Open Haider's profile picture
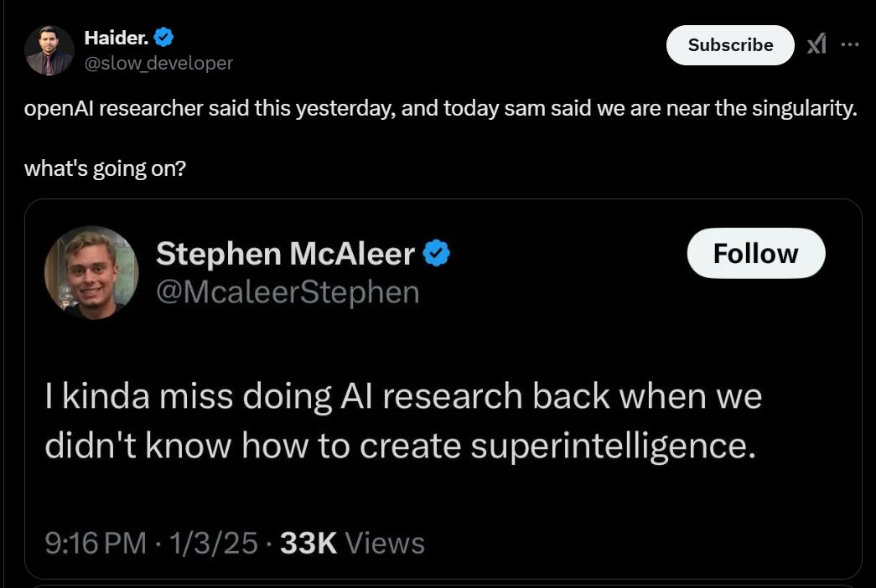Screen dimensions: 876x588 pyautogui.click(x=49, y=50)
